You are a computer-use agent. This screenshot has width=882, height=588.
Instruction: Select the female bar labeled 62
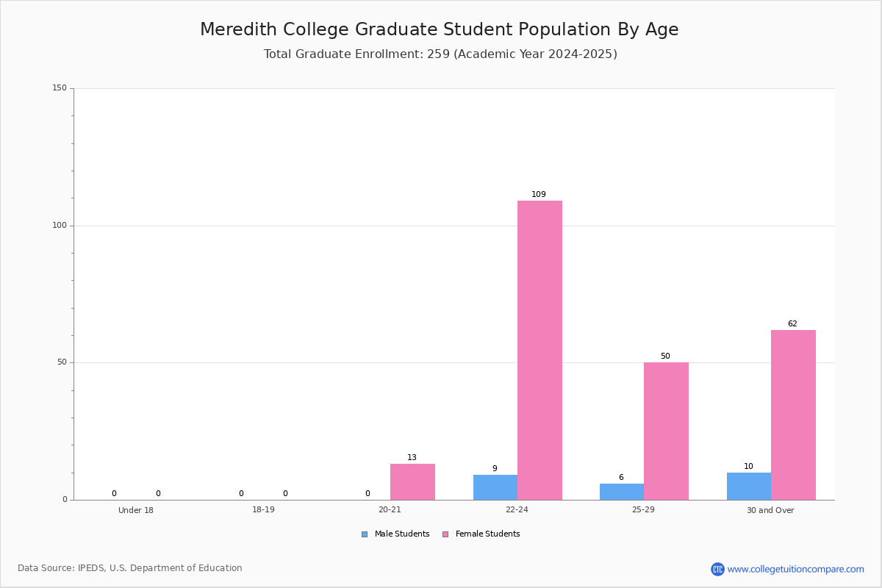(793, 415)
